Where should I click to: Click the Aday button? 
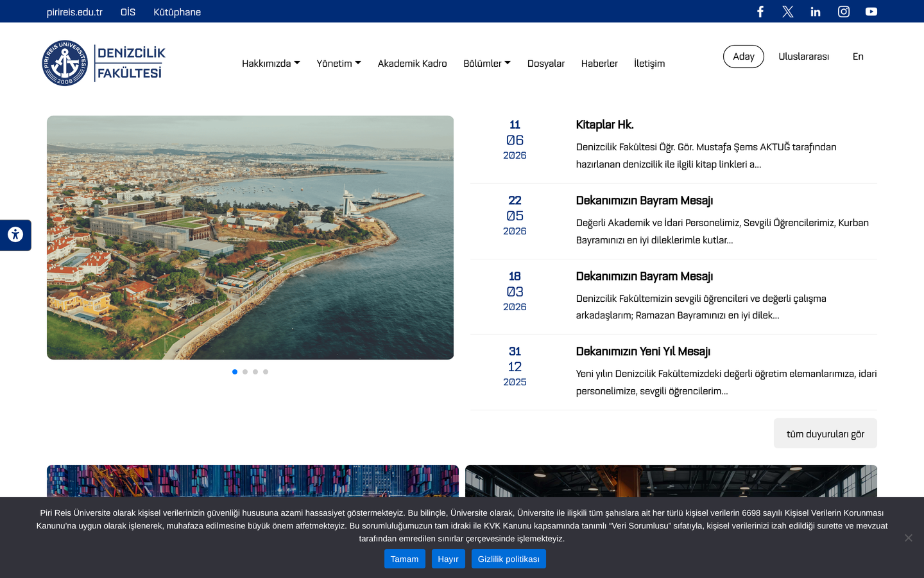tap(744, 57)
